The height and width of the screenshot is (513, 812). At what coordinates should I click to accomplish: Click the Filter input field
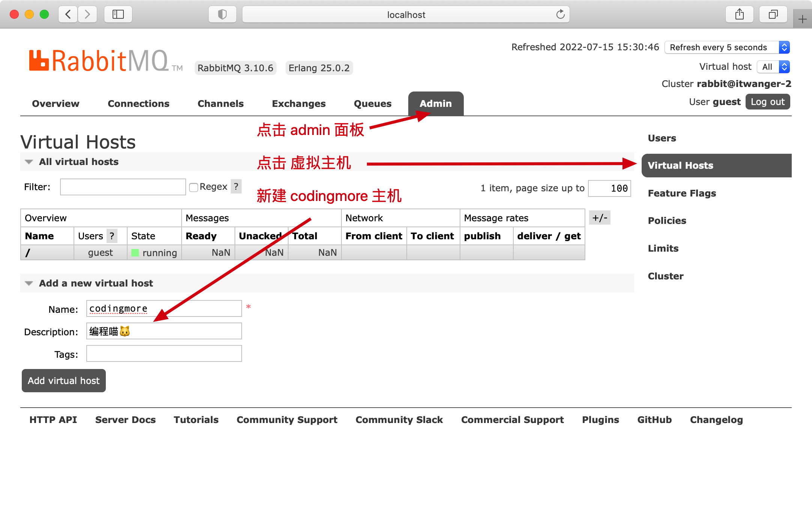tap(123, 187)
